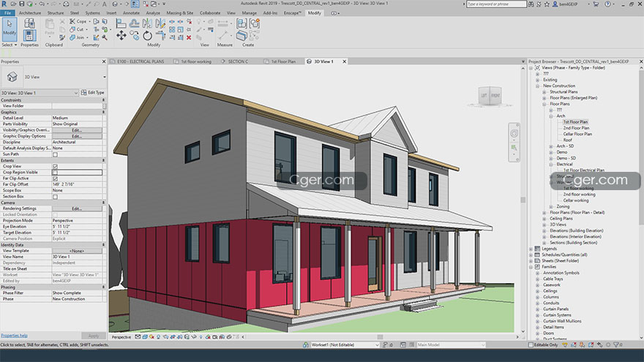The width and height of the screenshot is (644, 362).
Task: Click the 3D view horizontal scrollbar thumb
Action: 380,337
